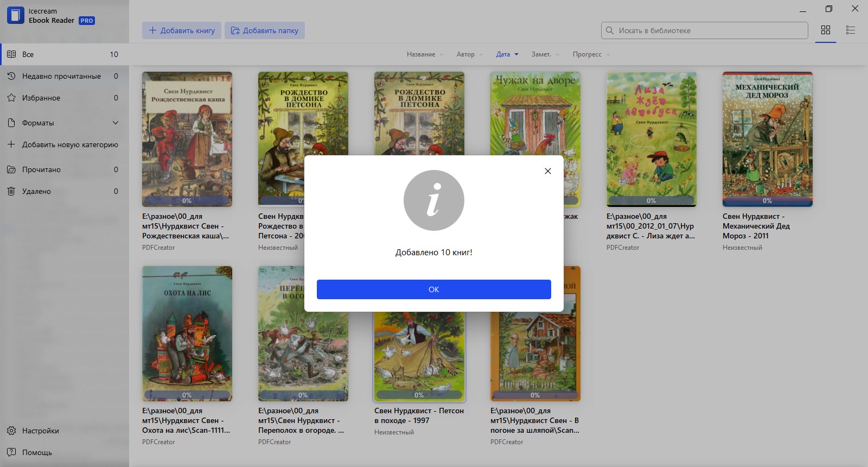Open Настройки gear icon
Viewport: 868px width, 467px height.
11,431
